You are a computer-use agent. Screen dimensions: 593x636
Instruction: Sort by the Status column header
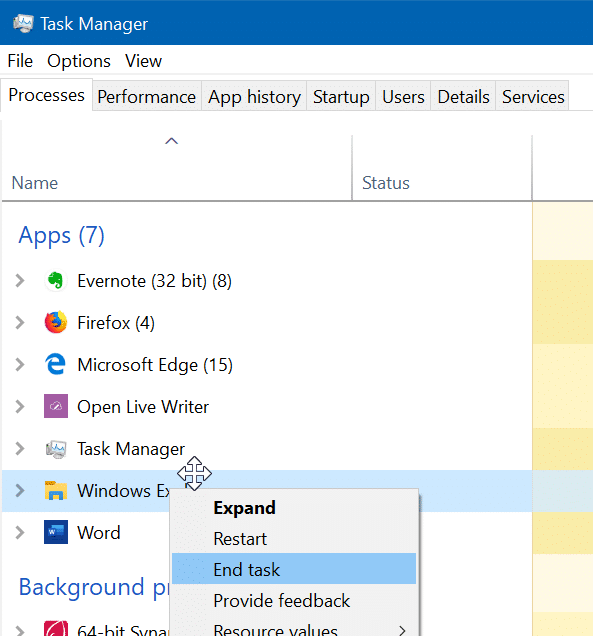click(x=442, y=168)
